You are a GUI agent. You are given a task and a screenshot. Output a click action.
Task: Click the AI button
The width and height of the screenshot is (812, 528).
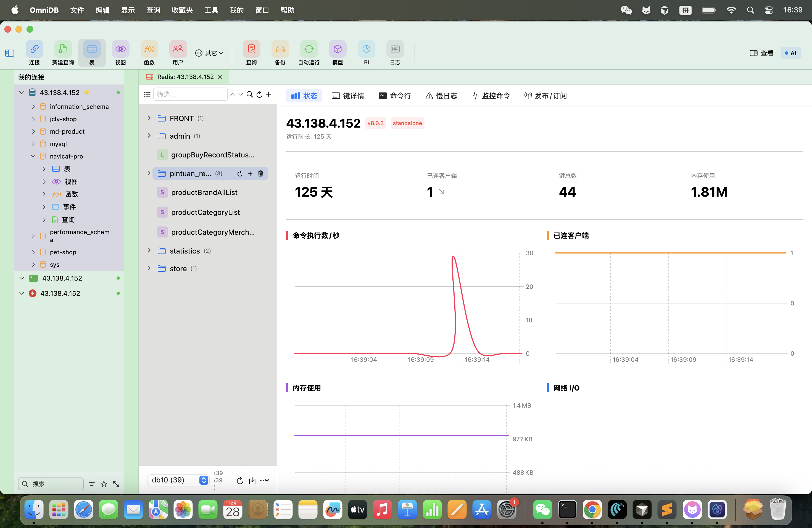click(x=790, y=53)
